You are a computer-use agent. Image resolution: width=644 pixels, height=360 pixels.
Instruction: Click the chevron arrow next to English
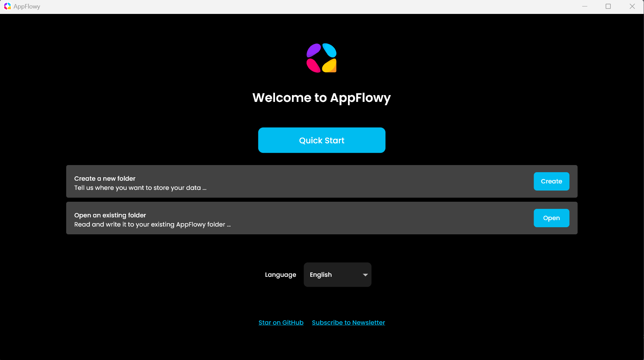[365, 274]
